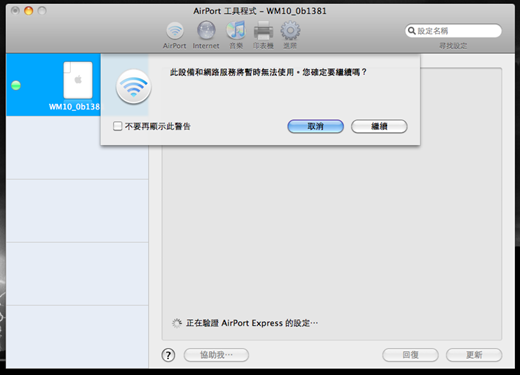
Task: Enable 不要再顯示此警告 checkbox
Action: tap(117, 126)
